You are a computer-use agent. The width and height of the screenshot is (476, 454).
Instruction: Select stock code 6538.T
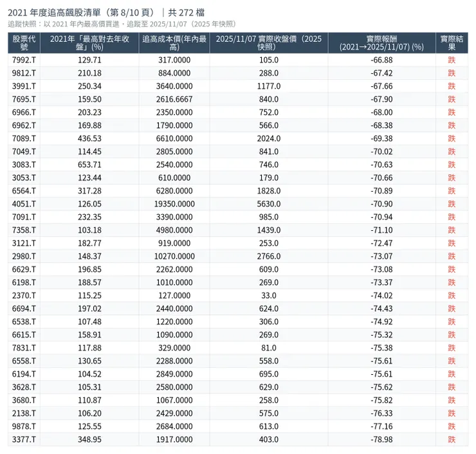tap(24, 322)
